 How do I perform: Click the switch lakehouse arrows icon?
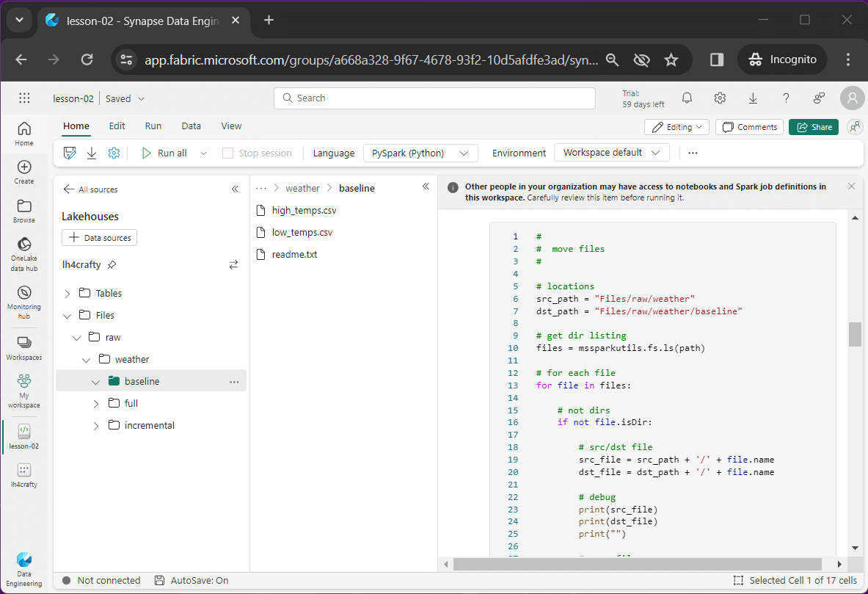233,264
